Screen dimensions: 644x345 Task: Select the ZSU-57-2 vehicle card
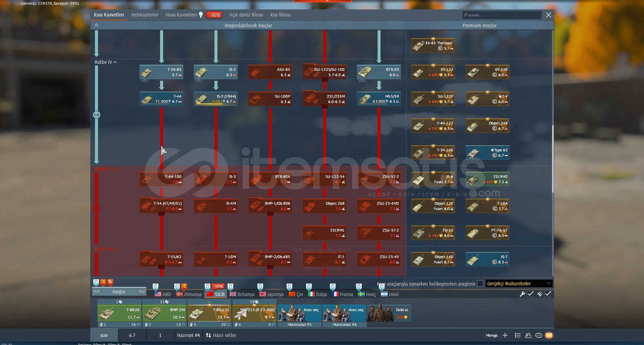379,179
